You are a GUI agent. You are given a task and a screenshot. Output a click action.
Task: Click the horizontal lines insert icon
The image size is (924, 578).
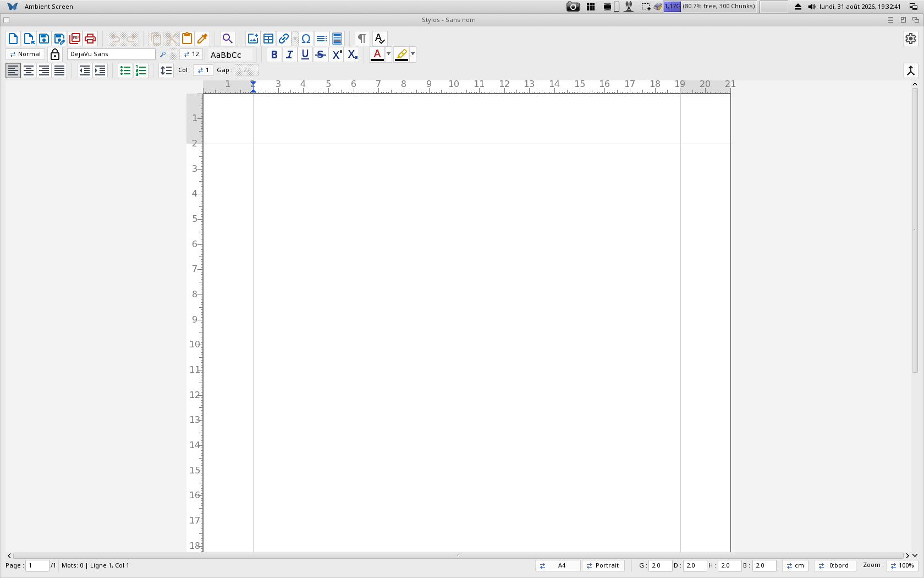(x=321, y=39)
